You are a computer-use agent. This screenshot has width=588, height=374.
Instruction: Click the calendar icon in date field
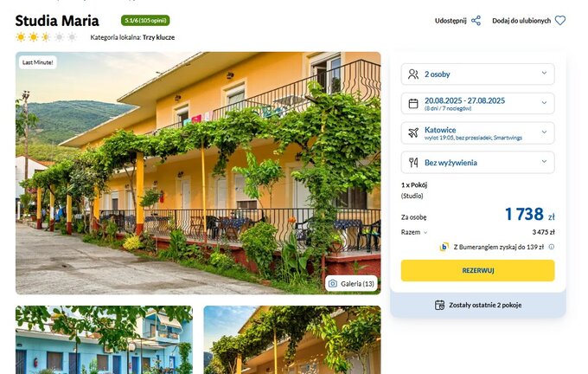(413, 103)
